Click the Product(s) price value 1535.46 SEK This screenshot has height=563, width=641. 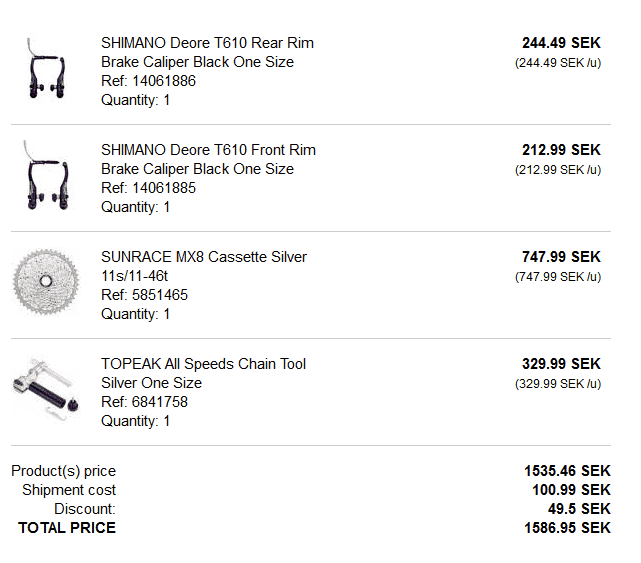567,471
